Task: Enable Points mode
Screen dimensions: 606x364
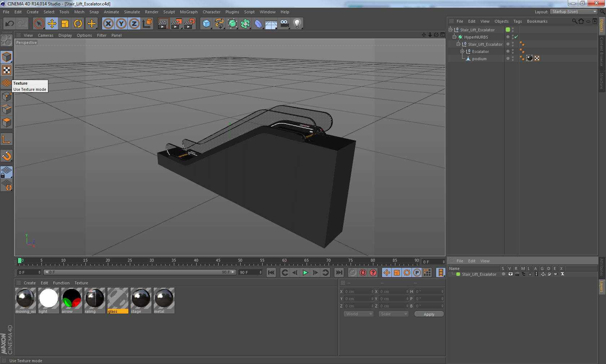Action: [6, 96]
